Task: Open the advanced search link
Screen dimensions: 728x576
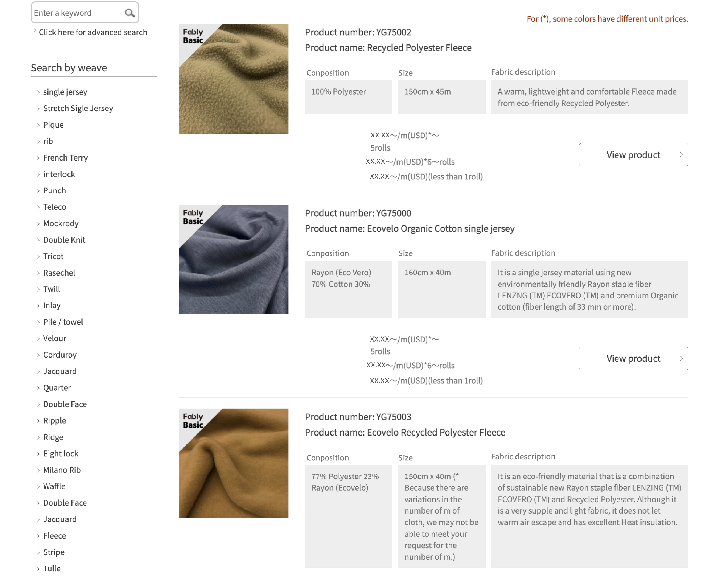Action: pyautogui.click(x=93, y=32)
